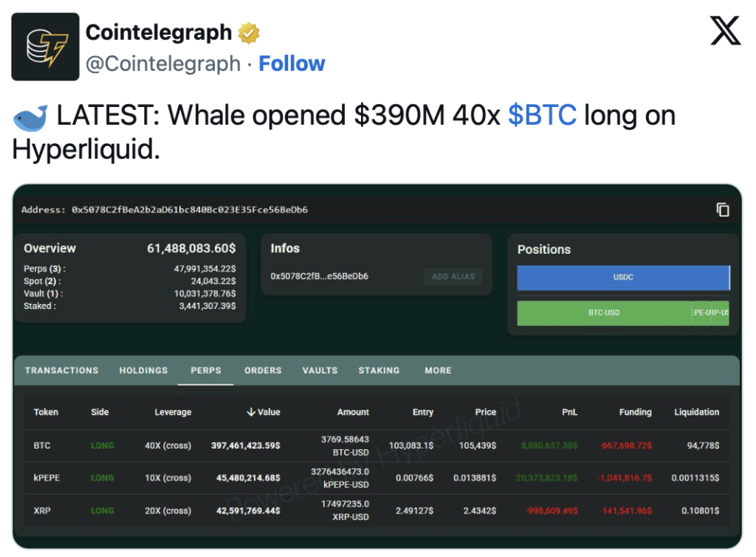Open the VAULTS tab
This screenshot has width=756, height=557.
[320, 370]
